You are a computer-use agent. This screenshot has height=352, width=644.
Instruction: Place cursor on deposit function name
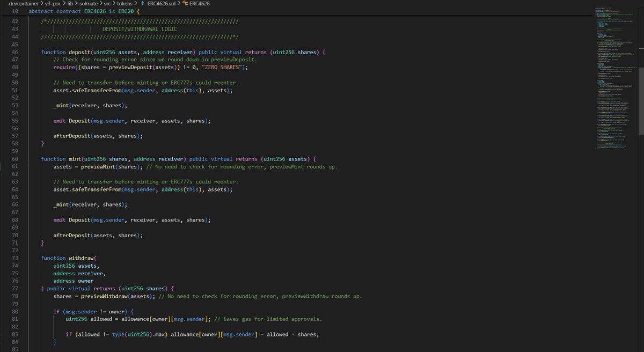tap(79, 52)
